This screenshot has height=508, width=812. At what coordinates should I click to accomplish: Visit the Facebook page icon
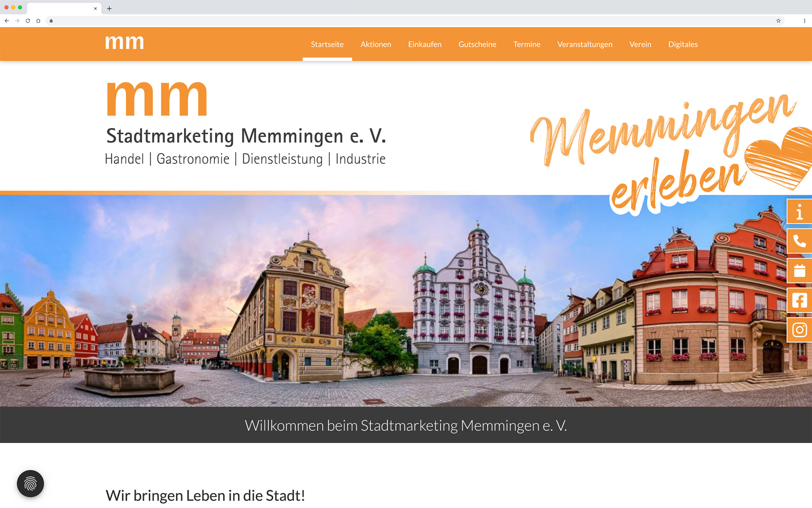799,300
